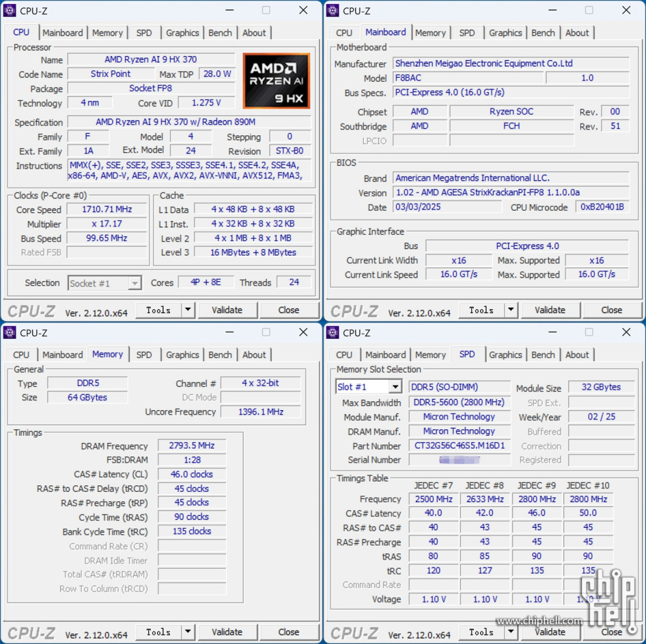This screenshot has height=644, width=646.
Task: Select Graphics tab in CPU window
Action: pos(182,33)
